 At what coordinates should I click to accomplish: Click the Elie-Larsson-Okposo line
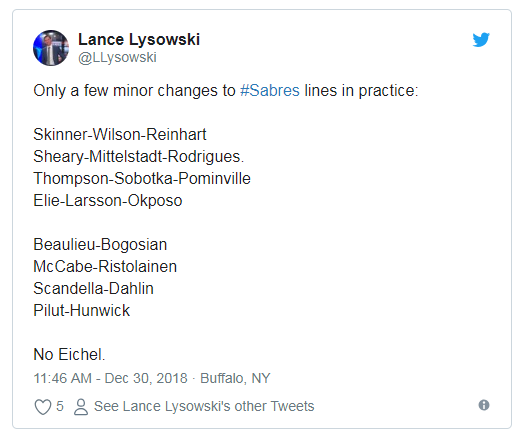[108, 201]
